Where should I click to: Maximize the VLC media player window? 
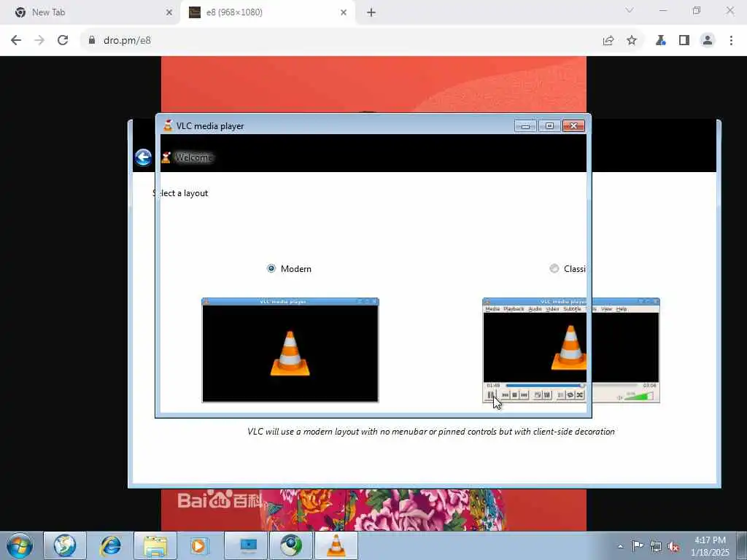pyautogui.click(x=549, y=125)
